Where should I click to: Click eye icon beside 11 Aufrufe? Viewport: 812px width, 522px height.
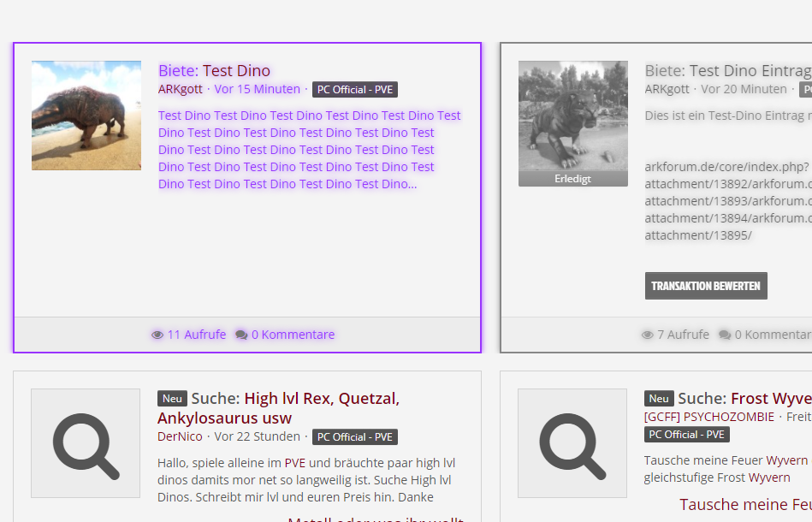coord(157,335)
